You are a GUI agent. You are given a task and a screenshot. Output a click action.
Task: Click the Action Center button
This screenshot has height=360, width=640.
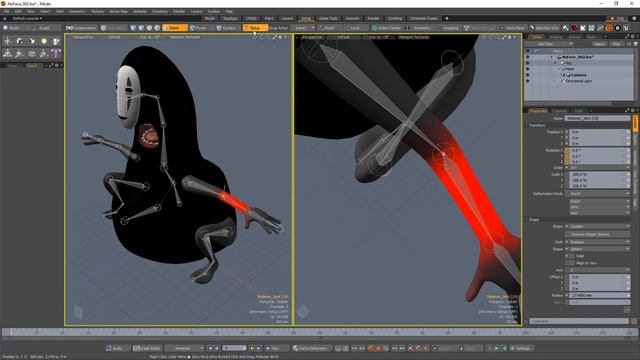[x=386, y=28]
